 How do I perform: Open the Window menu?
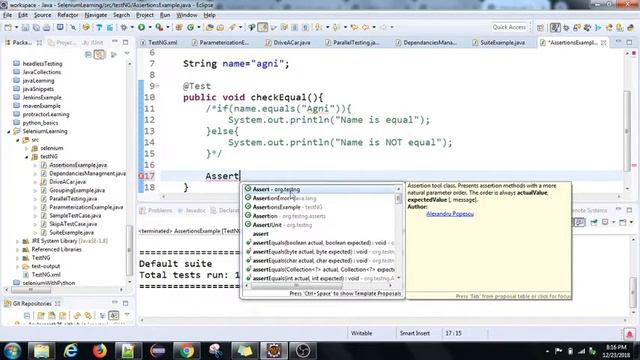pyautogui.click(x=187, y=15)
